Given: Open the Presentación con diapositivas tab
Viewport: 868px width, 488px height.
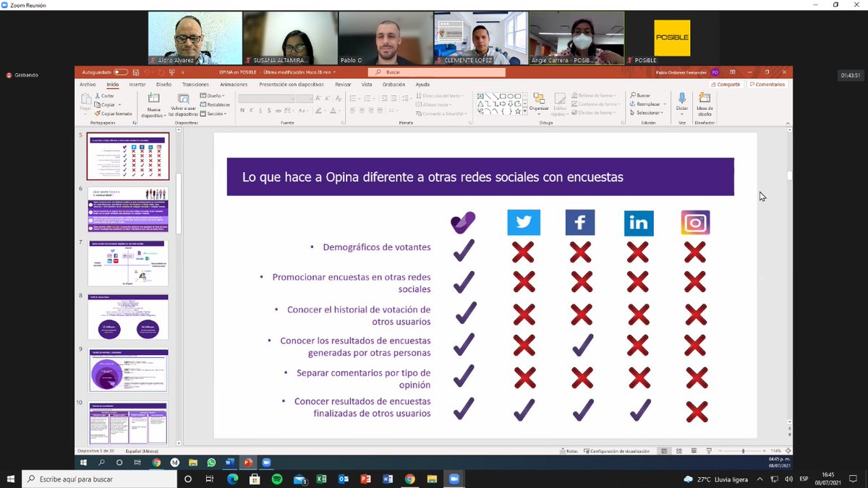Looking at the screenshot, I should (293, 84).
